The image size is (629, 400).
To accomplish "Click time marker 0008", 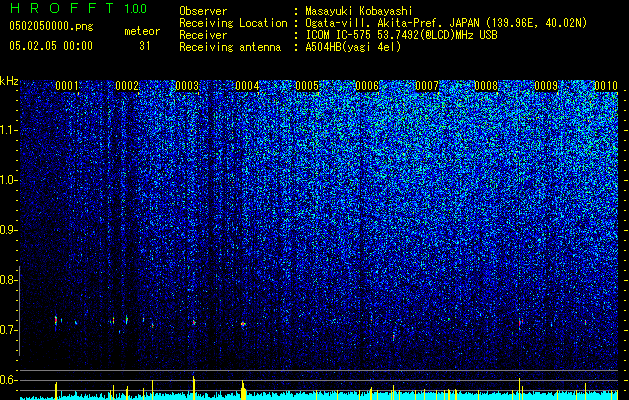I will click(486, 86).
